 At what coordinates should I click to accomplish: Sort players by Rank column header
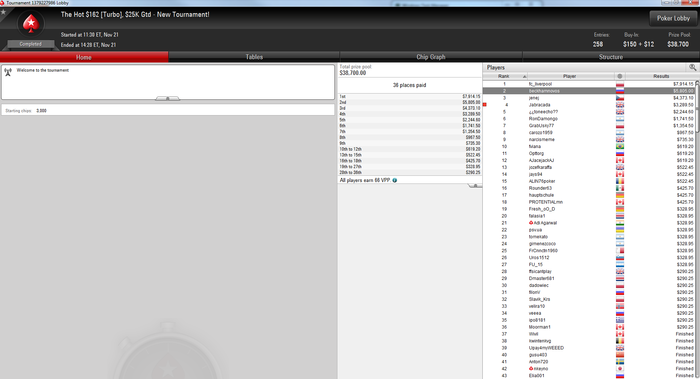point(505,76)
